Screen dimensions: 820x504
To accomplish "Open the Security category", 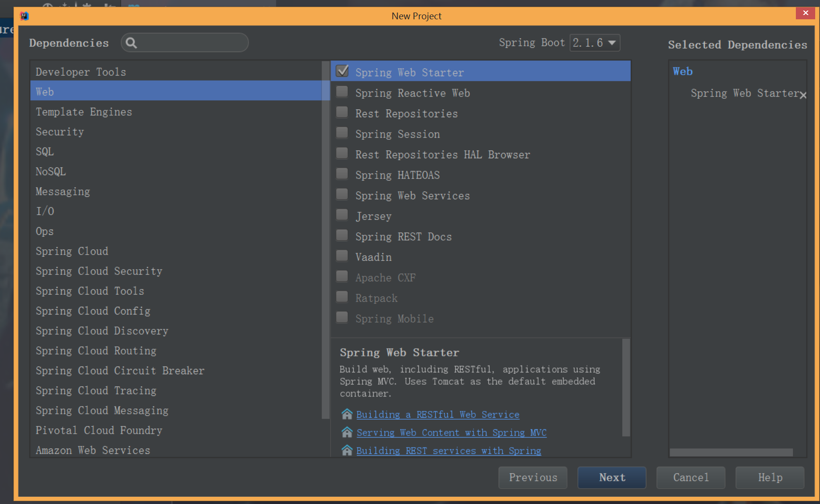I will [x=176, y=132].
